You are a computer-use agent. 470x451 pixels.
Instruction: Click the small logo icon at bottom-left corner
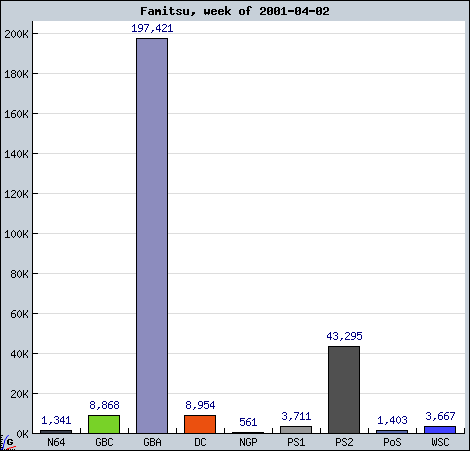click(7, 442)
